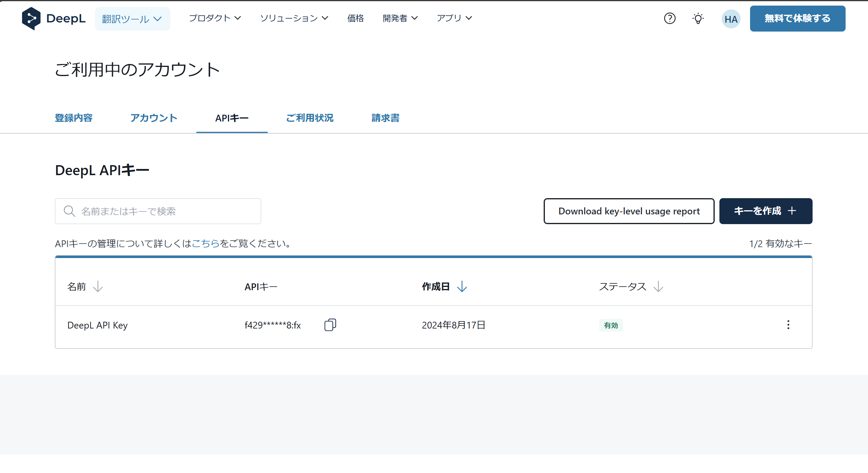Click the キーを作成 button
The image size is (868, 473).
(766, 211)
